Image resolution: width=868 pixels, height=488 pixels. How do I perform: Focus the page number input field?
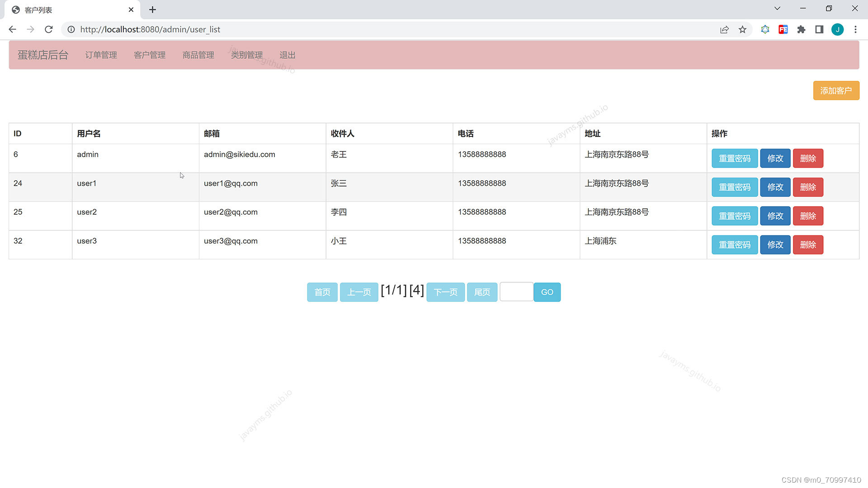[x=516, y=292]
